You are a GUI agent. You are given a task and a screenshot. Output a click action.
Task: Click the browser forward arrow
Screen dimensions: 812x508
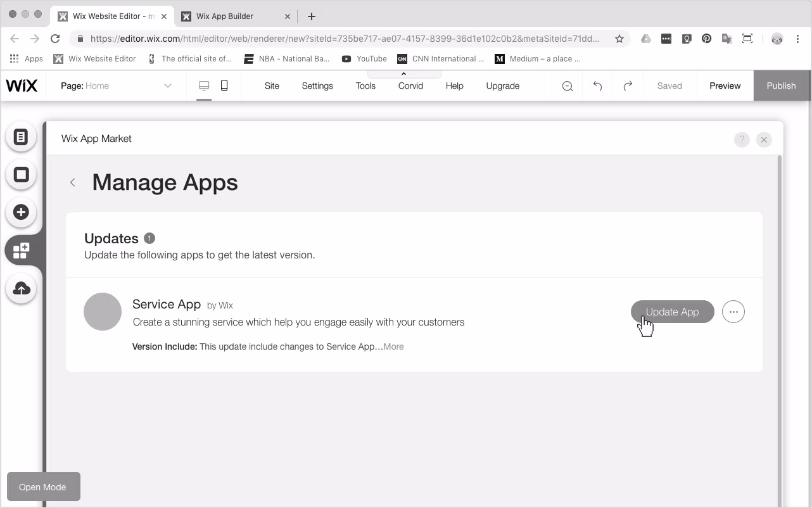(35, 39)
